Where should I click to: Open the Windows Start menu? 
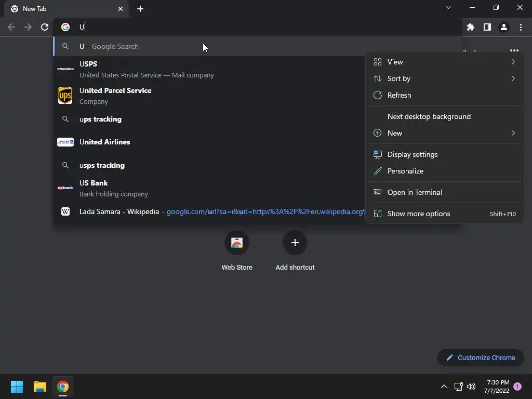point(17,387)
